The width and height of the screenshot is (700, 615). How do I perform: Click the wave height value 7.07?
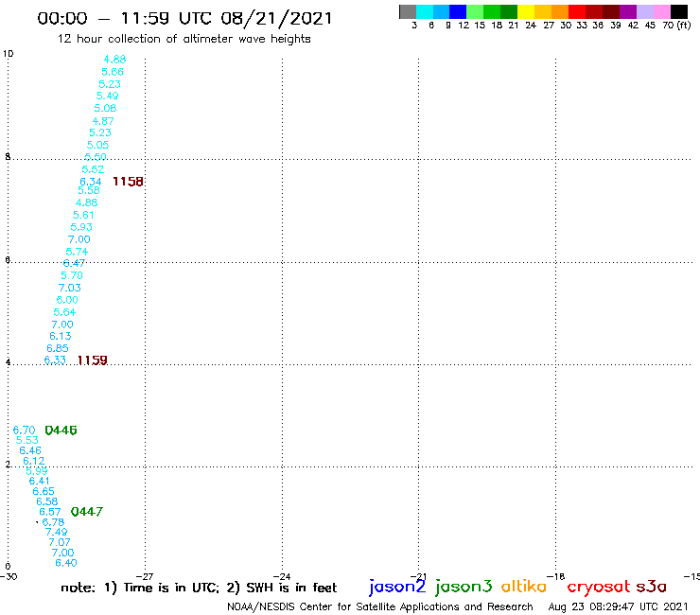point(60,542)
